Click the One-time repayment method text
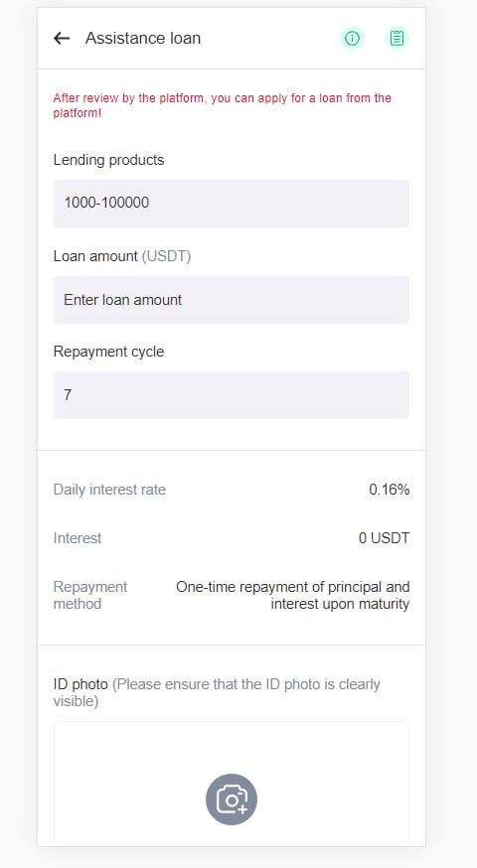 [x=293, y=595]
